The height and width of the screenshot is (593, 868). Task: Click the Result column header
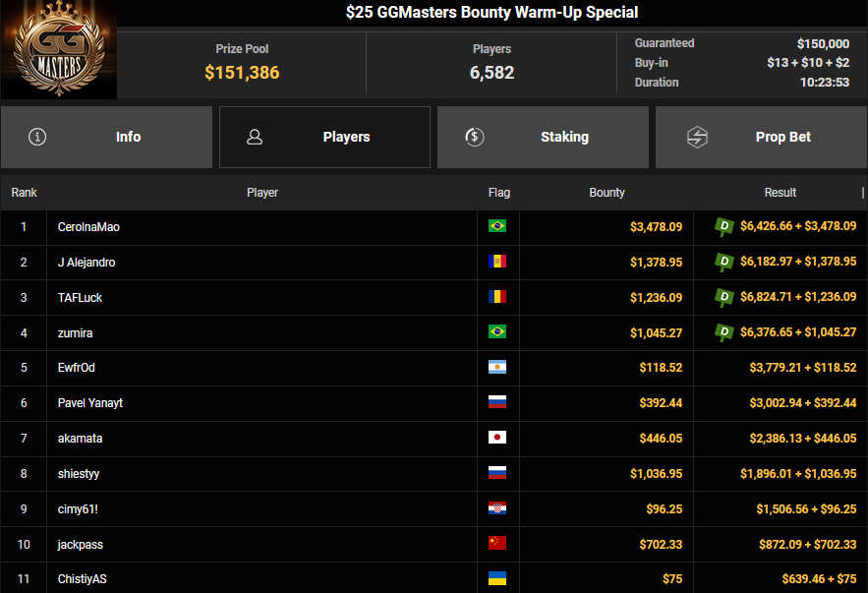tap(780, 193)
